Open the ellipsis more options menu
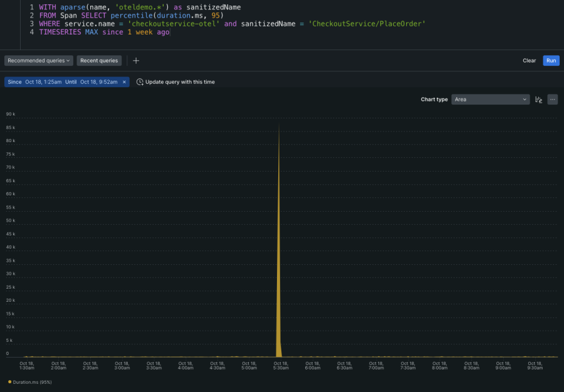Screen dimensions: 564x392 click(x=552, y=100)
